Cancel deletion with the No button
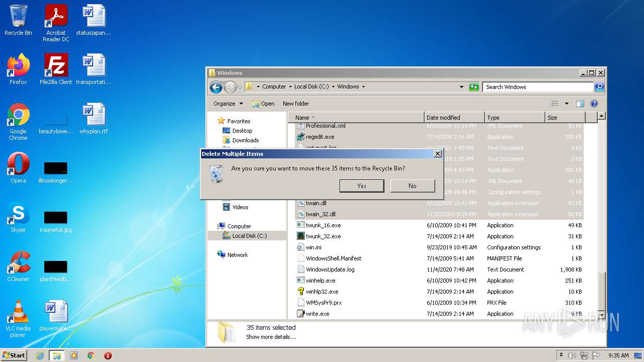The width and height of the screenshot is (644, 362). [413, 186]
